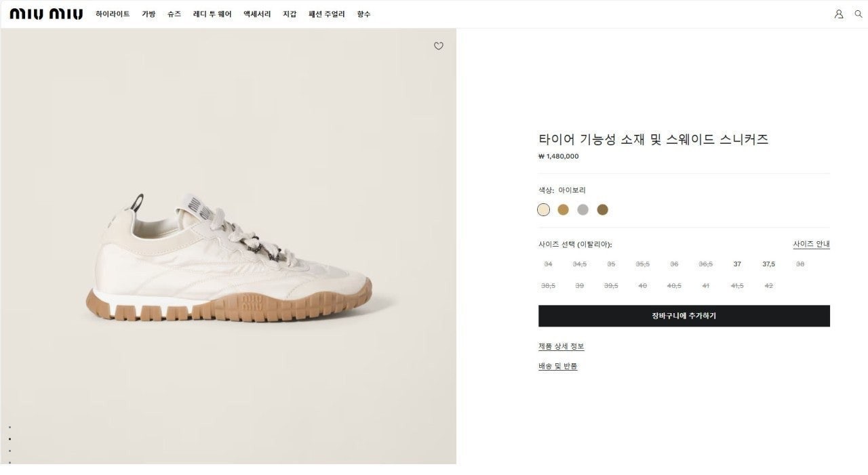
Task: Add the sneakers to wishlist via heart icon
Action: point(438,46)
